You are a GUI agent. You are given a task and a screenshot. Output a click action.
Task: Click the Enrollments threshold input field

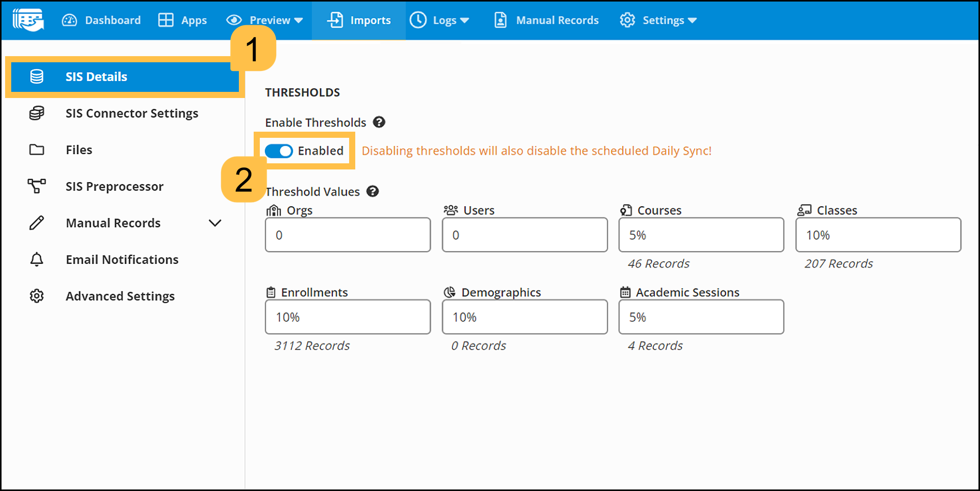click(x=348, y=317)
